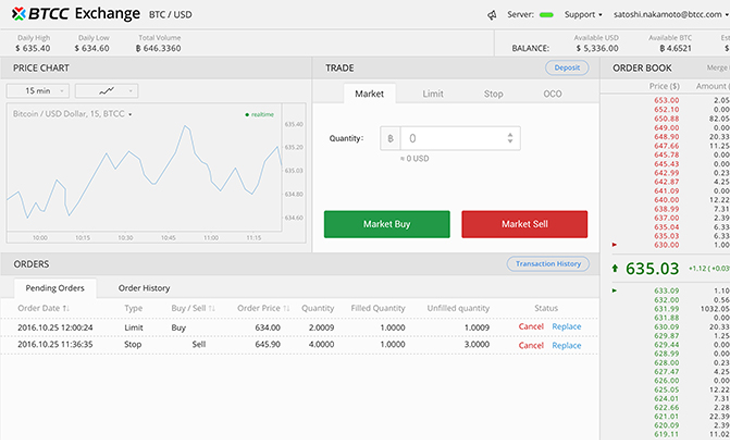The height and width of the screenshot is (440, 730).
Task: Click the Market Buy button
Action: tap(387, 224)
